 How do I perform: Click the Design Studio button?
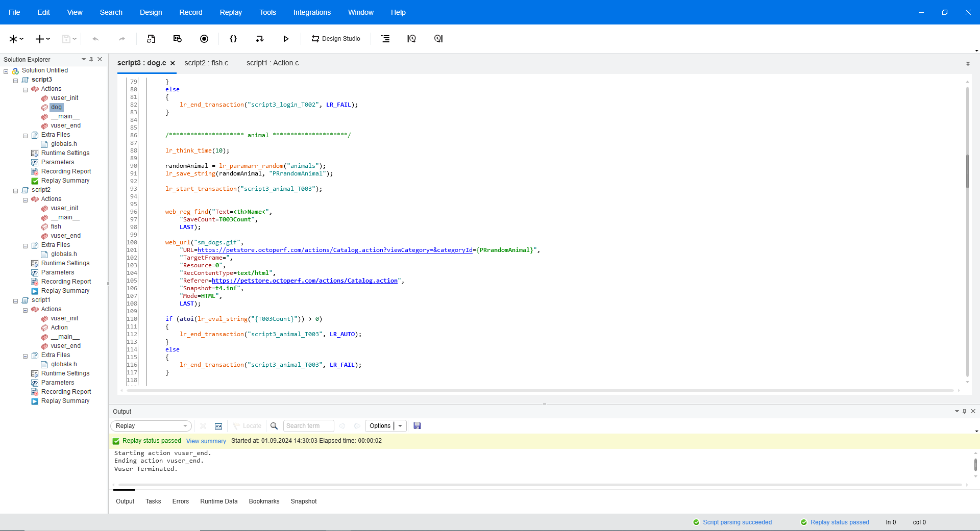pyautogui.click(x=336, y=39)
